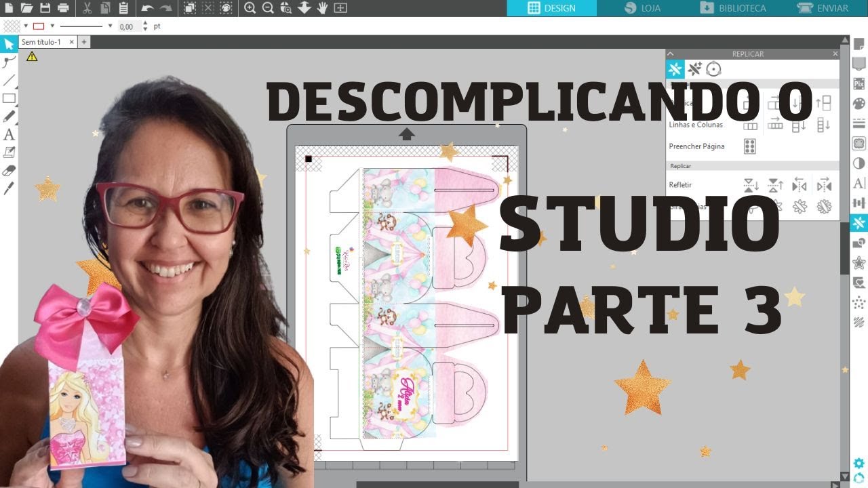This screenshot has width=868, height=488.
Task: Save the document using the floppy icon
Action: pyautogui.click(x=45, y=8)
